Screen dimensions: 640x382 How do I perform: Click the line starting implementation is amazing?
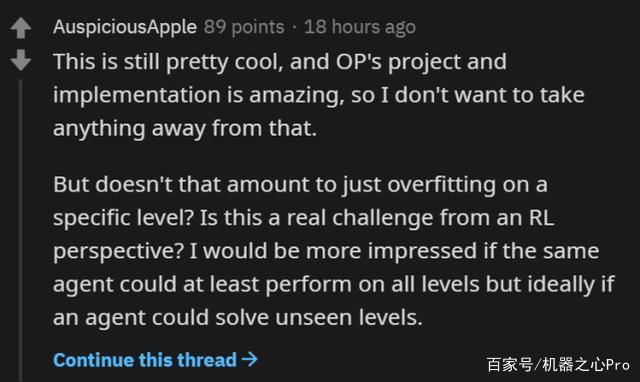[319, 95]
